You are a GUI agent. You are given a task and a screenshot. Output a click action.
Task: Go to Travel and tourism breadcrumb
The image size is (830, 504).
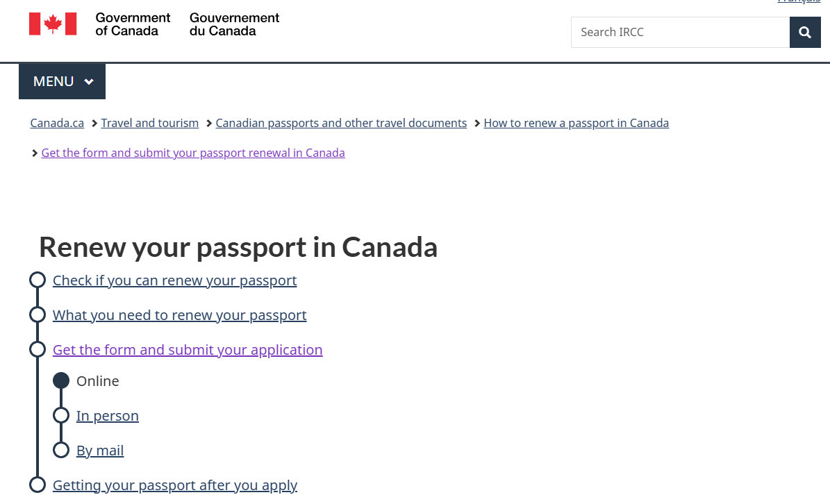[150, 123]
